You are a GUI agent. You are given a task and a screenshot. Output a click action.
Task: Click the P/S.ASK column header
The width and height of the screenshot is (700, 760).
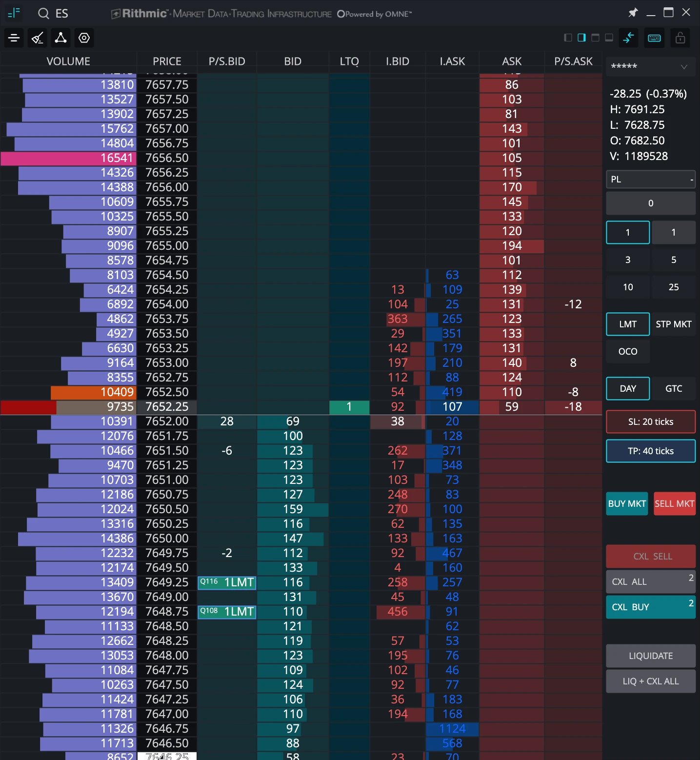click(573, 61)
